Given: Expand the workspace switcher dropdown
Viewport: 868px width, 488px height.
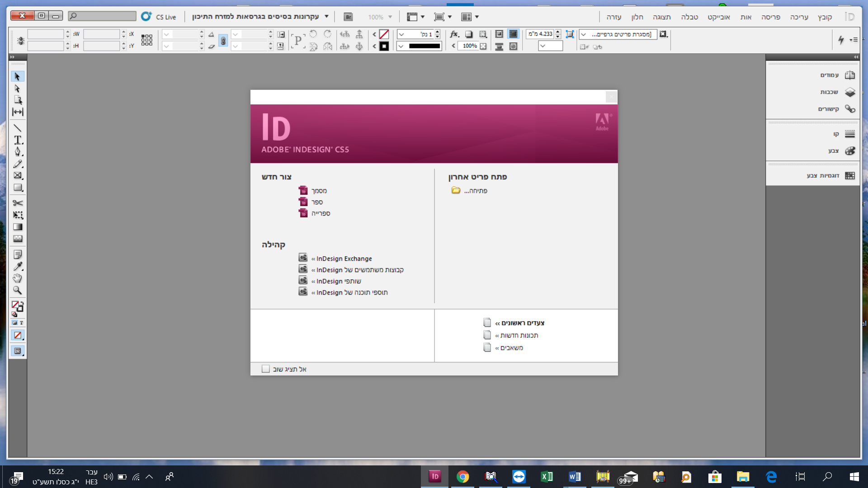Looking at the screenshot, I should [x=326, y=17].
